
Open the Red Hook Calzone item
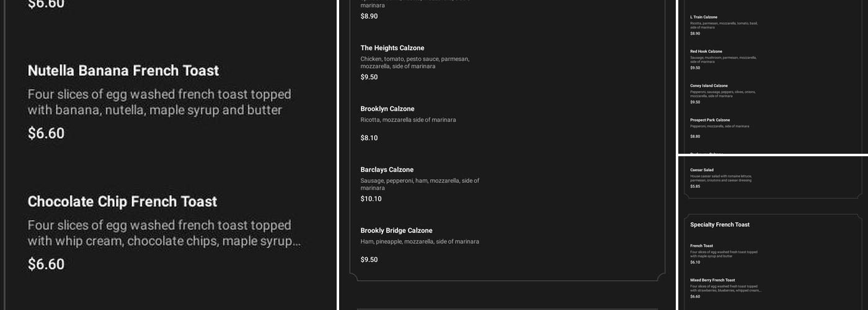706,51
